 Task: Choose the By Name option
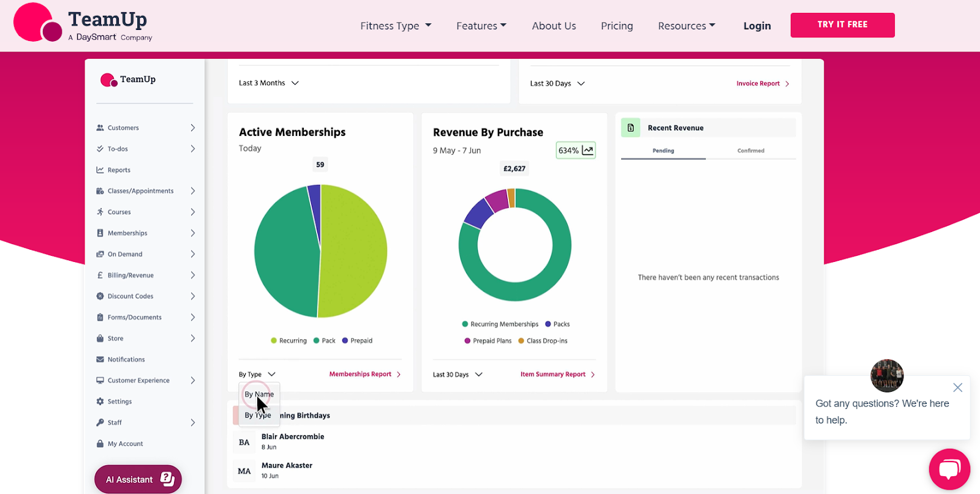coord(259,394)
